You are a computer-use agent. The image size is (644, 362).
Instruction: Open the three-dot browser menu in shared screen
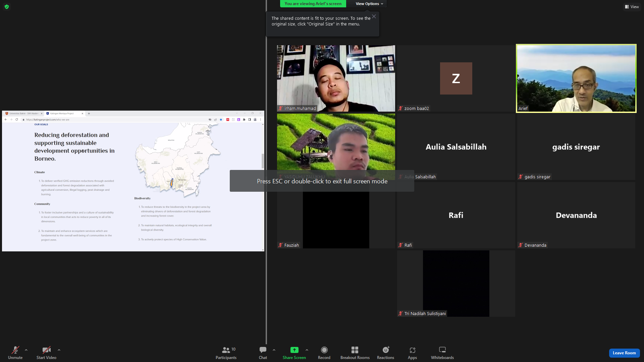tap(261, 120)
